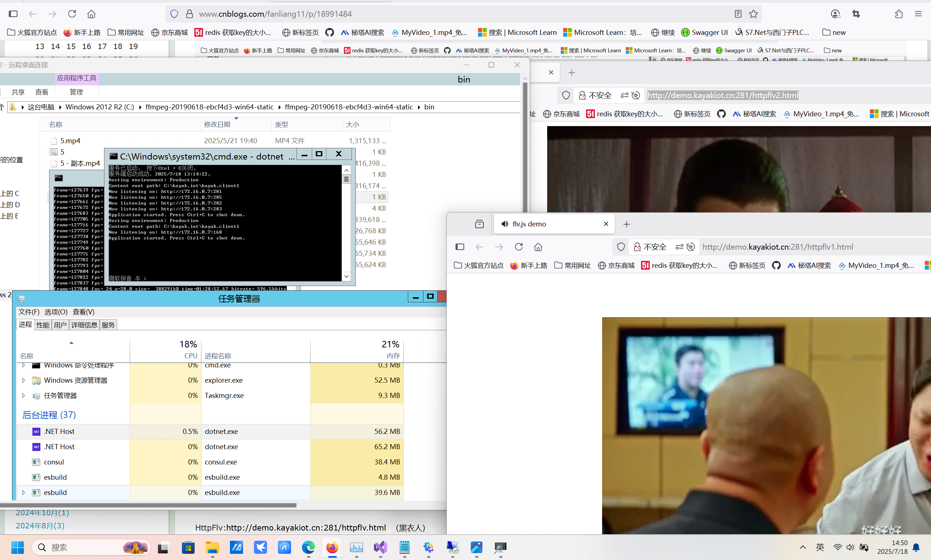The width and height of the screenshot is (931, 560).
Task: Open the Firefox hamburger application menu
Action: click(918, 14)
